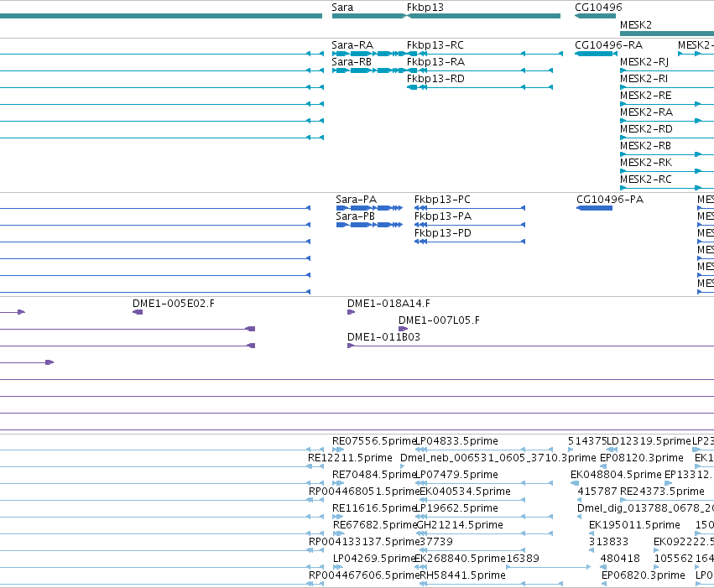714x588 pixels.
Task: Click the EK268840.5prime EST label
Action: pyautogui.click(x=461, y=559)
